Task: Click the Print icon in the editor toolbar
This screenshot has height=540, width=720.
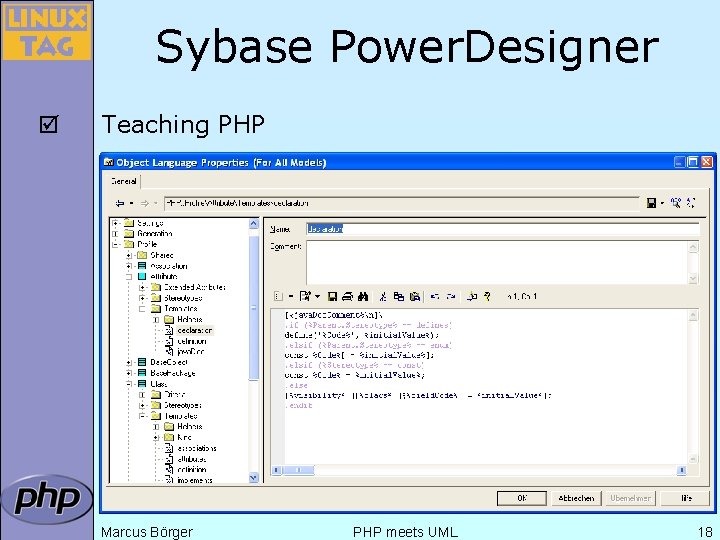Action: (x=348, y=297)
